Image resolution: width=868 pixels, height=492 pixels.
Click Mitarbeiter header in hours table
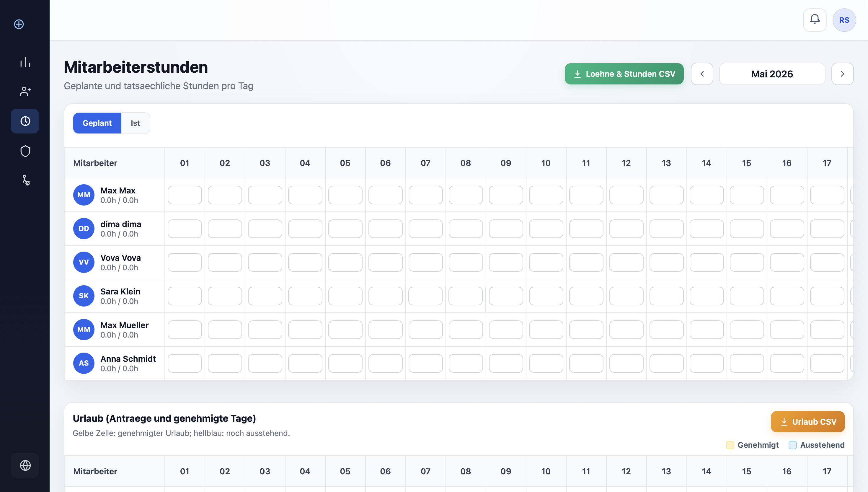pyautogui.click(x=95, y=163)
